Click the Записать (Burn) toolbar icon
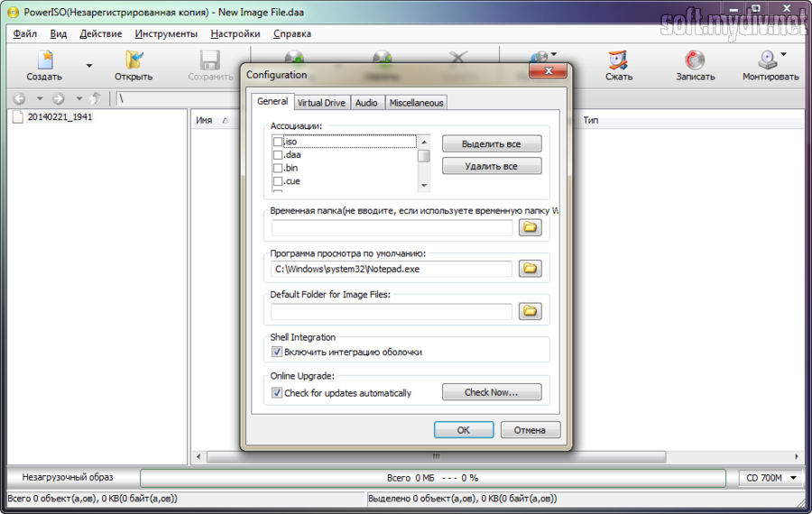 (695, 66)
